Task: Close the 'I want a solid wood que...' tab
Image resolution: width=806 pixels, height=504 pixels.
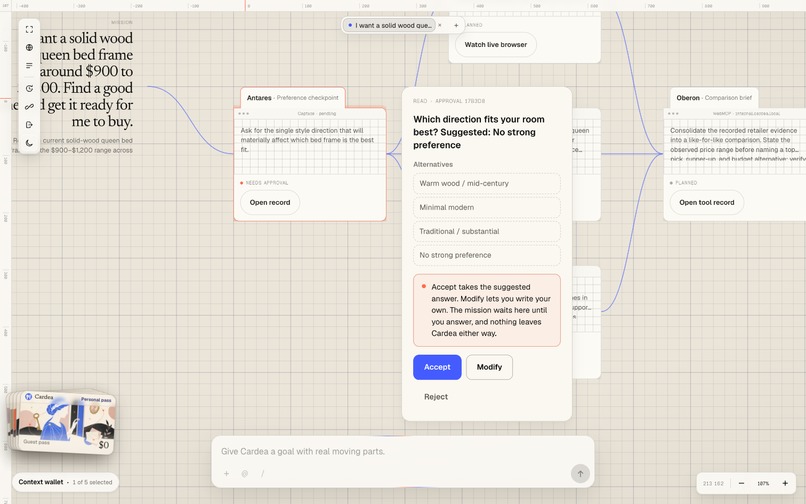Action: (x=439, y=25)
